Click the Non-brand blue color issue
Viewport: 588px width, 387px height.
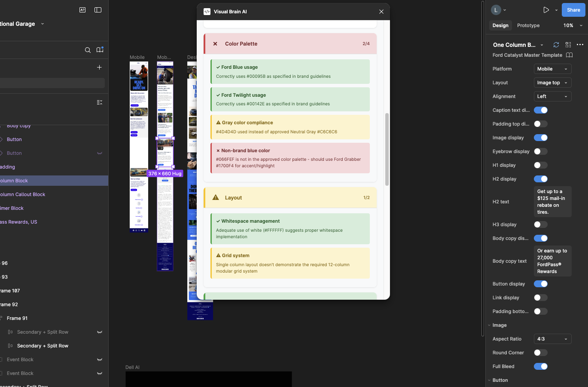tap(290, 158)
